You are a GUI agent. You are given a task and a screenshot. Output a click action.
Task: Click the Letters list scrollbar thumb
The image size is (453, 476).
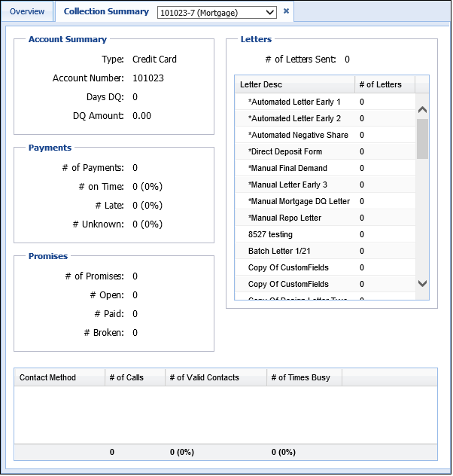coord(422,139)
